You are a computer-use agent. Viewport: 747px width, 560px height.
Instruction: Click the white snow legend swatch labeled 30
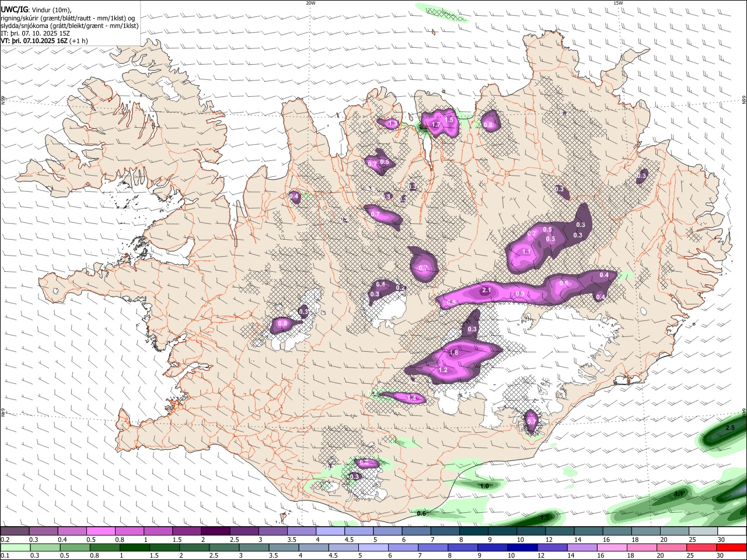[732, 531]
